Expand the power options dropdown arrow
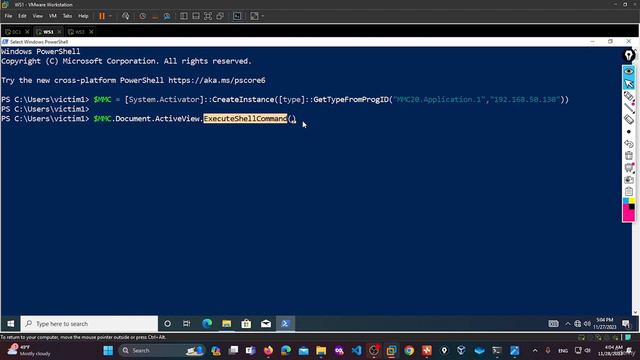The height and width of the screenshot is (360, 640). pos(110,16)
